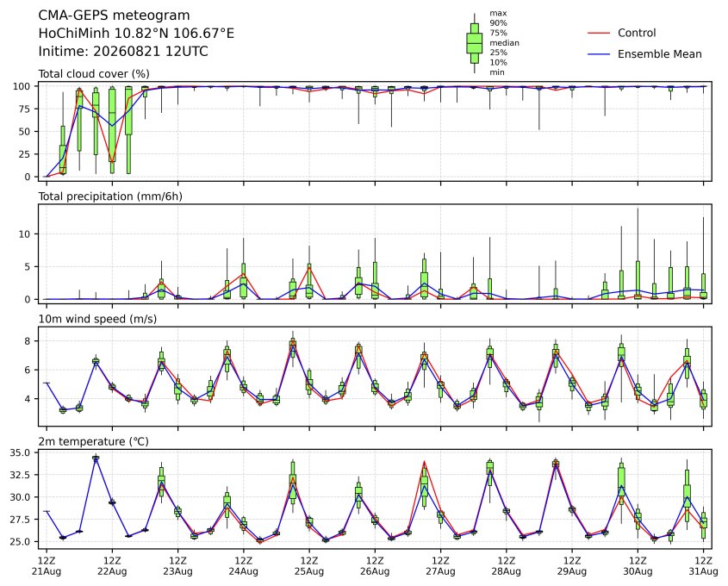Click the 'CMA-GEPS meteogram' title text

(114, 16)
